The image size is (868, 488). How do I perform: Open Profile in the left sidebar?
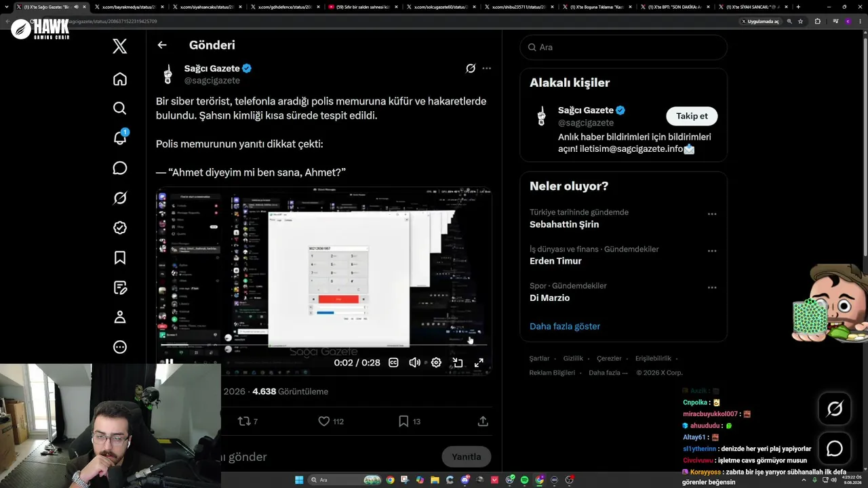120,317
